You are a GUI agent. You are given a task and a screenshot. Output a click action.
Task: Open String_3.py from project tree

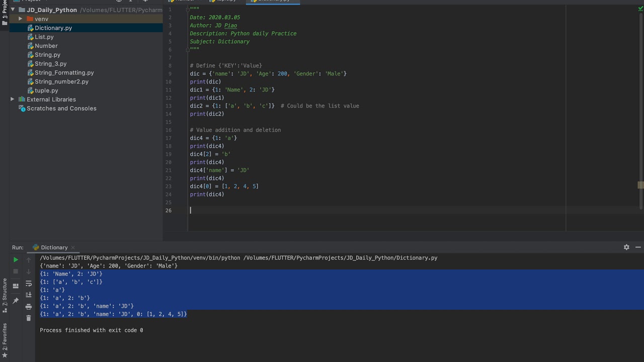51,64
